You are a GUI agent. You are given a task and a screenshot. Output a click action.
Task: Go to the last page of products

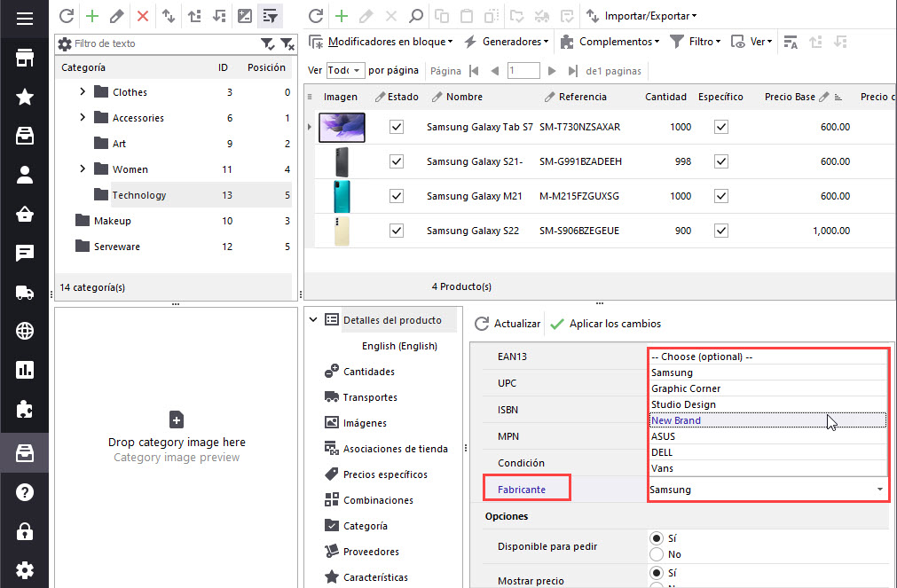(572, 71)
